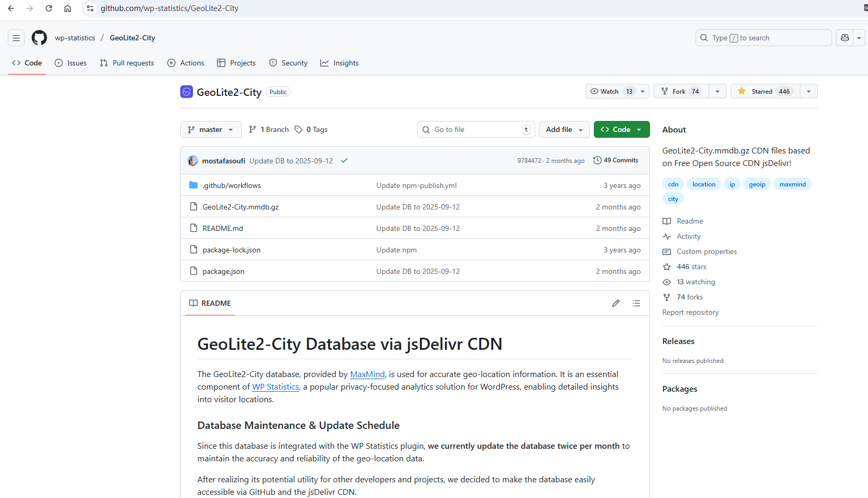Open the WP Statistics link

click(276, 386)
